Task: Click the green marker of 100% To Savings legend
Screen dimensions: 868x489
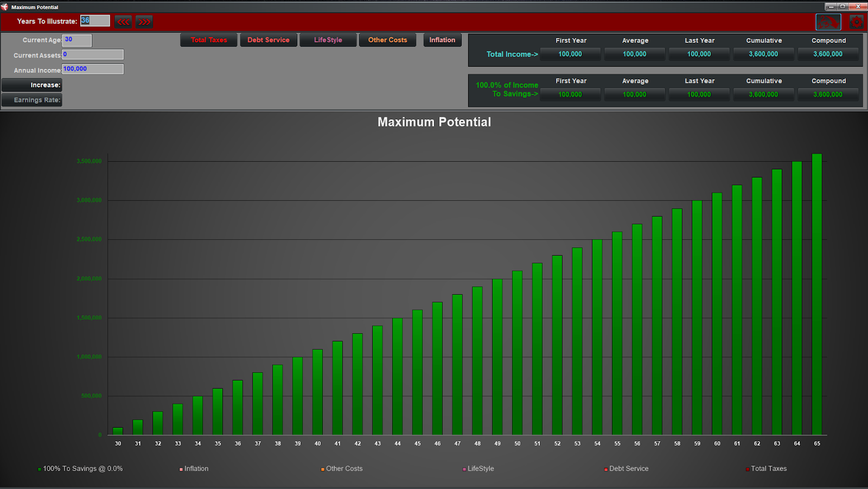Action: (40, 469)
